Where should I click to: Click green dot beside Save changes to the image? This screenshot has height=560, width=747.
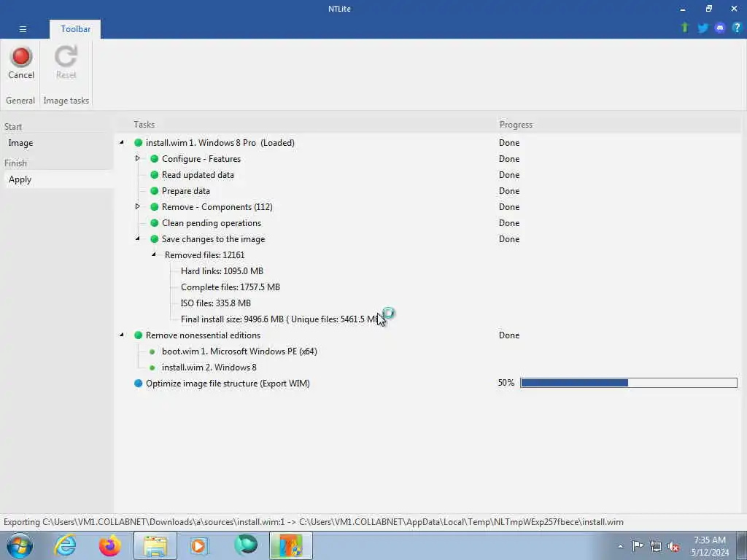tap(155, 239)
